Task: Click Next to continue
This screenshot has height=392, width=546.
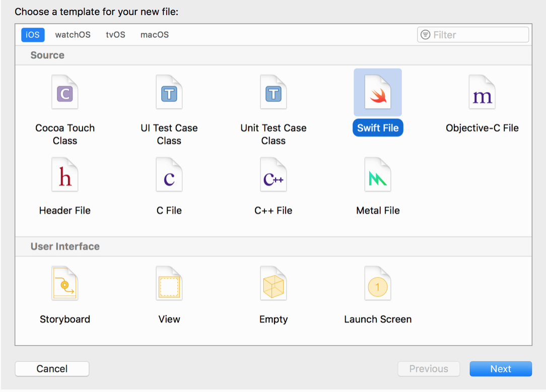Action: (501, 369)
